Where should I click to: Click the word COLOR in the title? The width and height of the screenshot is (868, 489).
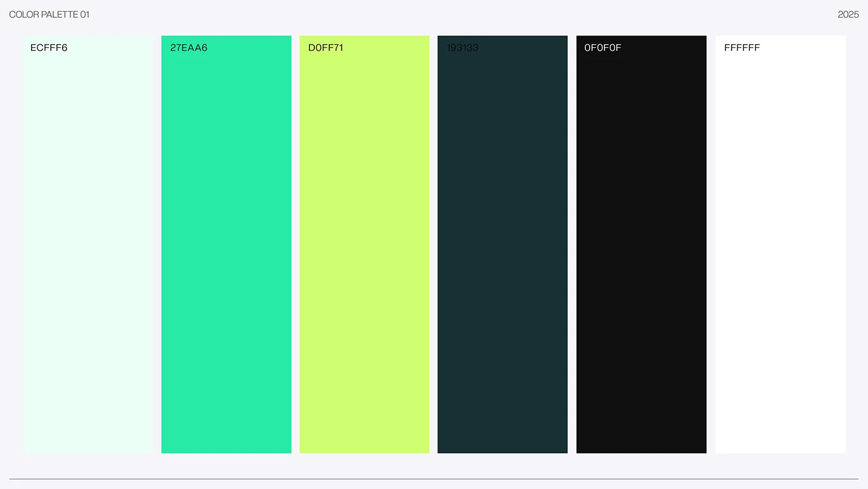click(x=23, y=14)
